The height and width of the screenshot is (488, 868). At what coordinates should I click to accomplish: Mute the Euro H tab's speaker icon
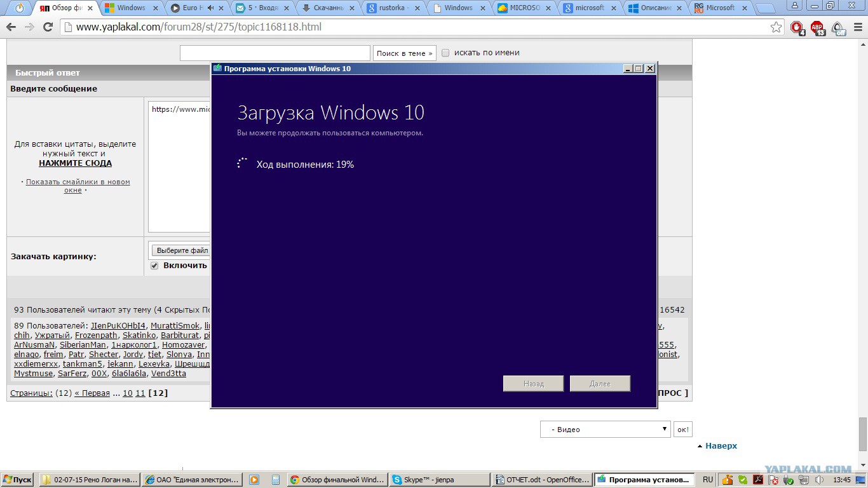pos(210,8)
